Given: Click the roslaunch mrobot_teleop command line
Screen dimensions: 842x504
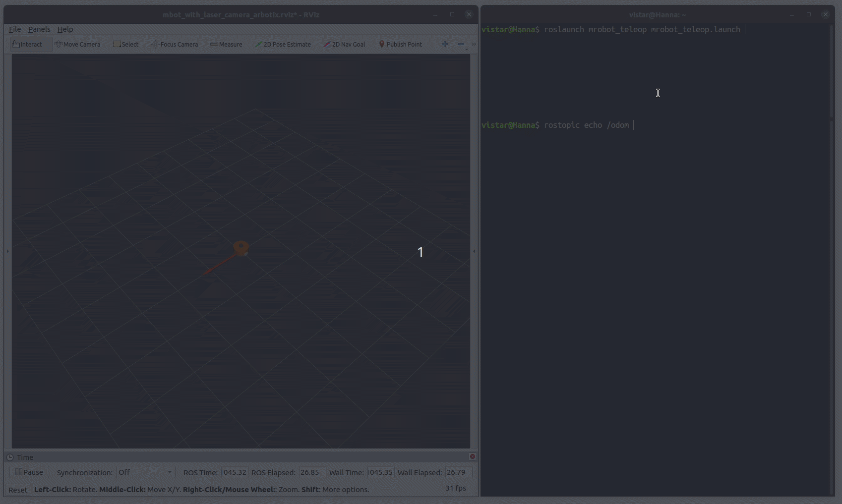Looking at the screenshot, I should click(642, 29).
